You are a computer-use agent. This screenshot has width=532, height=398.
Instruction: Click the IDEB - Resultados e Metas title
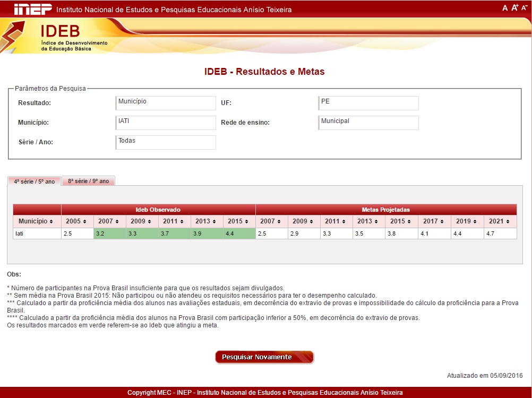(x=264, y=72)
